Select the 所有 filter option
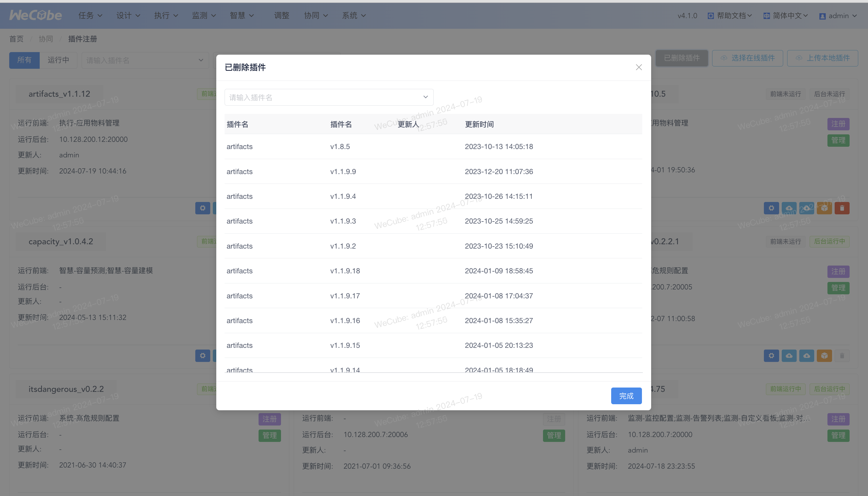The width and height of the screenshot is (868, 496). 24,60
